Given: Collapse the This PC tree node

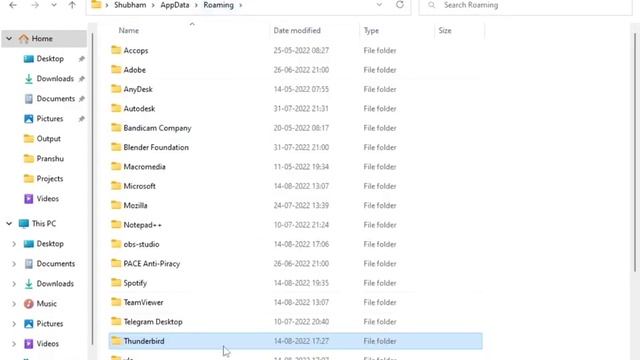Looking at the screenshot, I should click(9, 224).
